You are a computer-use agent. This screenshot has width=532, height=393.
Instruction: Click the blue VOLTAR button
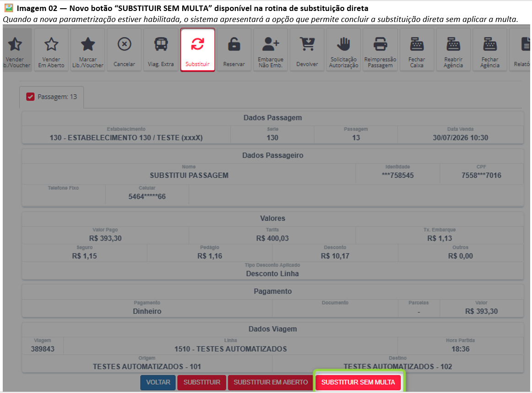[x=158, y=382]
